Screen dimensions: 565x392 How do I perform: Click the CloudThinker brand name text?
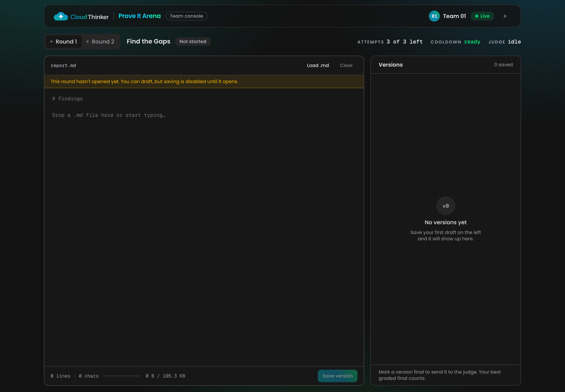click(90, 17)
